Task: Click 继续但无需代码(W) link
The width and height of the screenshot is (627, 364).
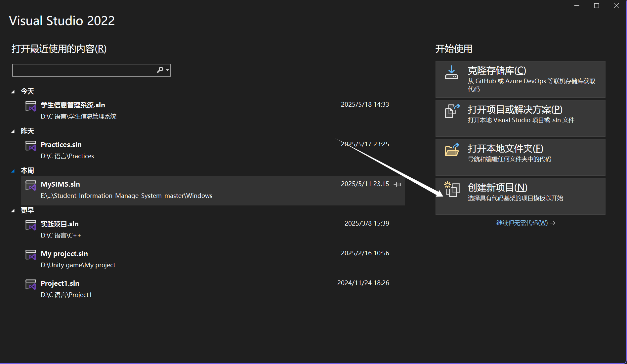Action: tap(525, 223)
